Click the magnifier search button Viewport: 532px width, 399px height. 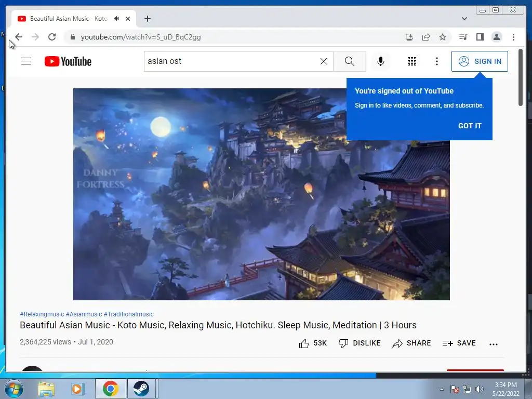coord(350,61)
